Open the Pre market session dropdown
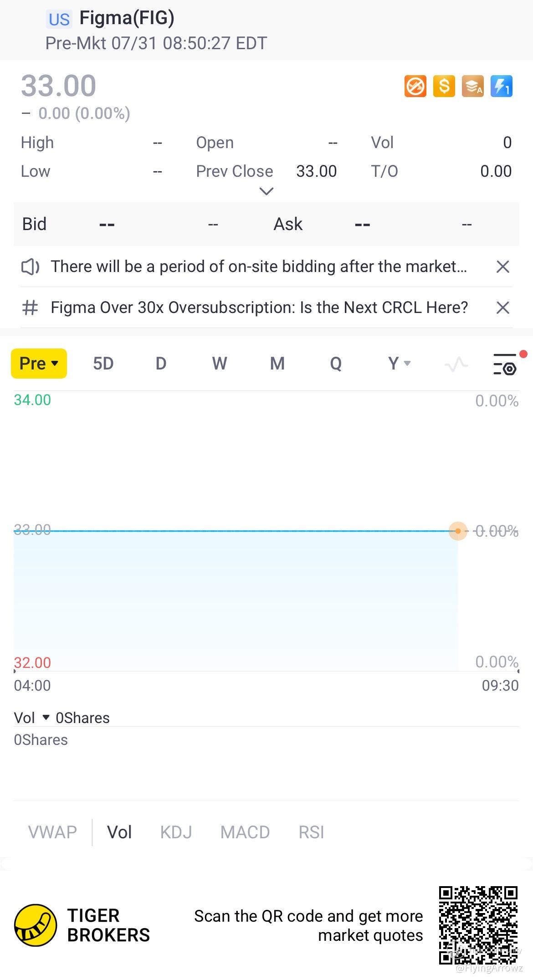Image resolution: width=533 pixels, height=980 pixels. (39, 364)
